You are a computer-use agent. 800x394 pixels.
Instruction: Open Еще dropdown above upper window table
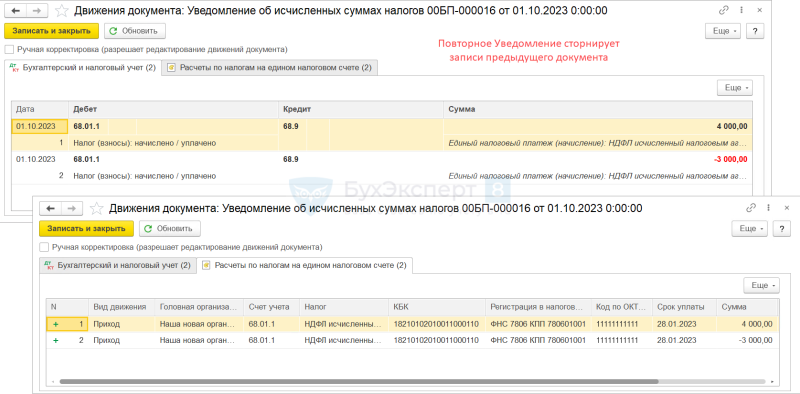[x=735, y=88]
